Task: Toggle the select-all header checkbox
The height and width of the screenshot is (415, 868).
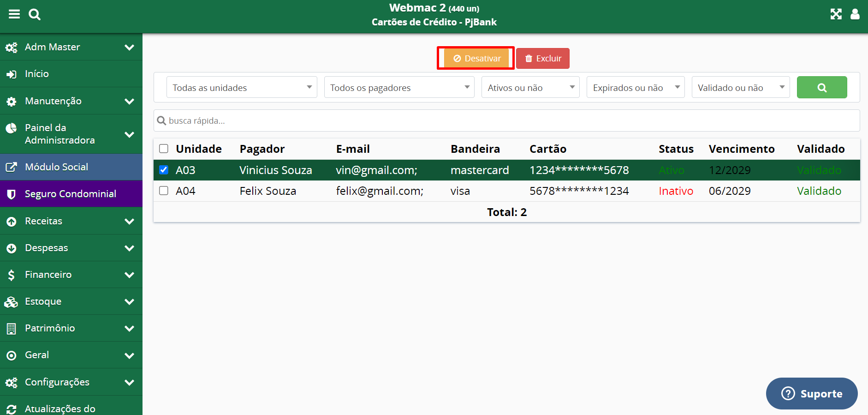Action: 164,149
